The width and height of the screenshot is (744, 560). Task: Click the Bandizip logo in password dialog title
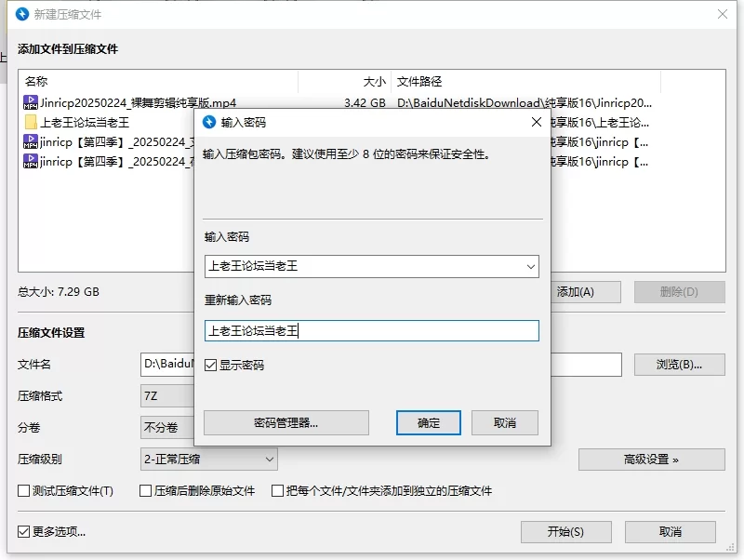pyautogui.click(x=209, y=122)
